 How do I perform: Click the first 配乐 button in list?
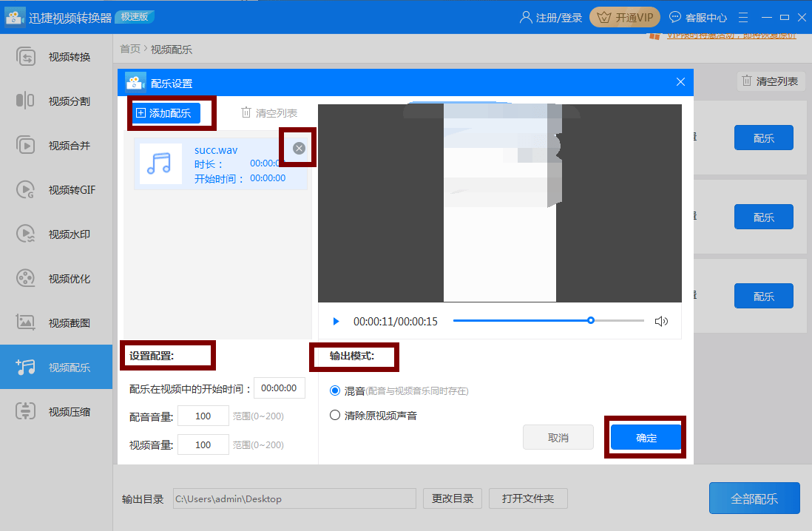point(763,138)
